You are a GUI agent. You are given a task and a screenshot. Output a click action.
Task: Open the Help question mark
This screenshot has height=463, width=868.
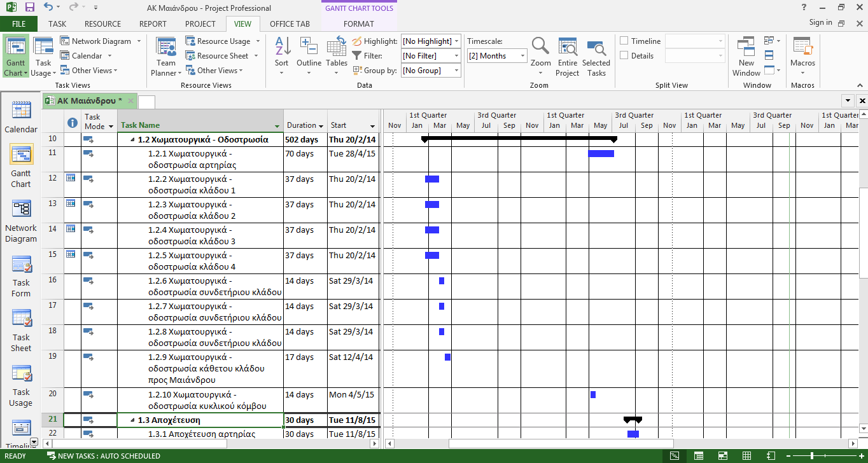click(x=804, y=8)
